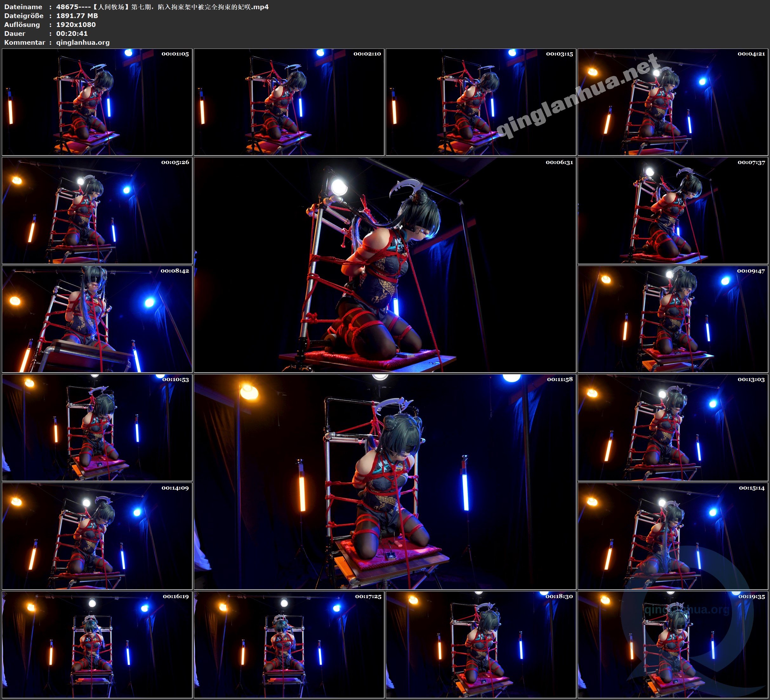The height and width of the screenshot is (700, 770).
Task: Select the frame labeled 00:02:10
Action: (x=289, y=102)
